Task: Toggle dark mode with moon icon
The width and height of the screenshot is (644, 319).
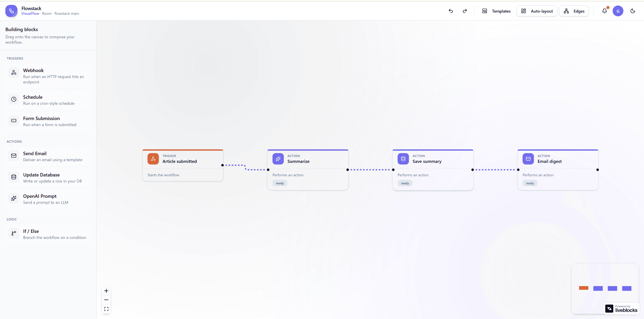Action: pyautogui.click(x=633, y=11)
